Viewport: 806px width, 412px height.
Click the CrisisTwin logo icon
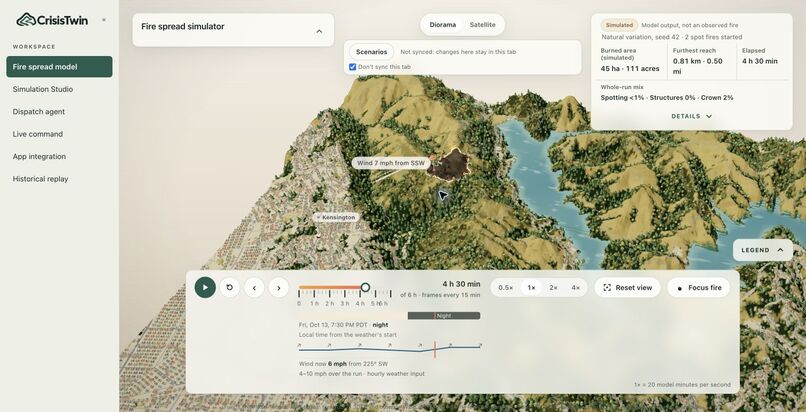pyautogui.click(x=26, y=20)
